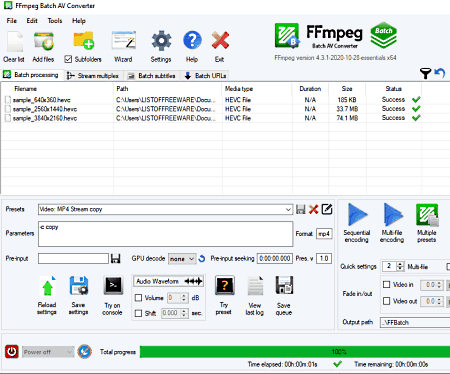
Task: Tick checkbox for sample_3840x2160.hevc
Action: pos(8,118)
